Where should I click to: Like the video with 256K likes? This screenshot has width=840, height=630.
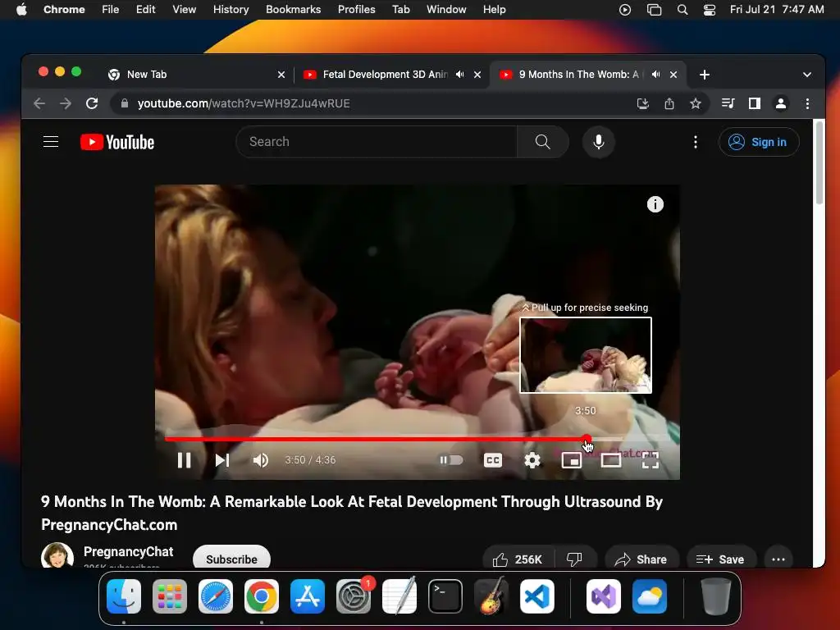click(518, 559)
